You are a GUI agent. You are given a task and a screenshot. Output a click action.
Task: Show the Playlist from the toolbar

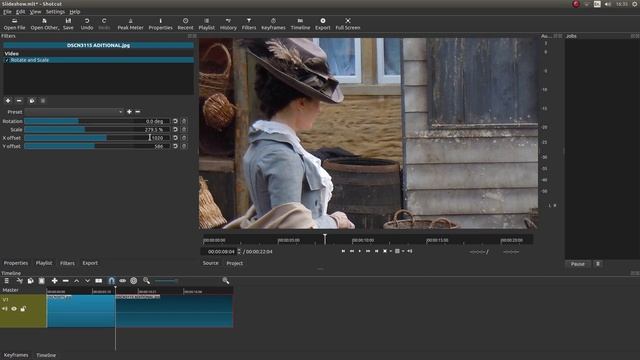(207, 24)
